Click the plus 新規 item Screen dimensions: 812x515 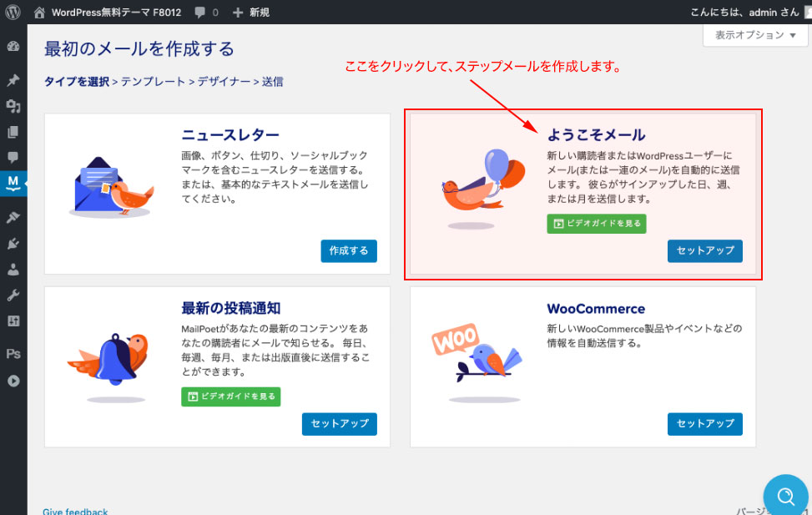[251, 13]
